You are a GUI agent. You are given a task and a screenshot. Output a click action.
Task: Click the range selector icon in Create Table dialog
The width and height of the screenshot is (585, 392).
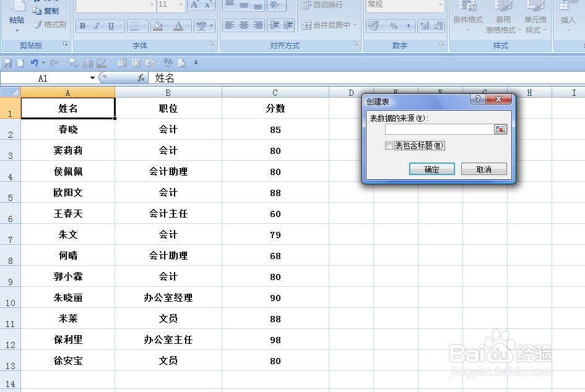(500, 129)
